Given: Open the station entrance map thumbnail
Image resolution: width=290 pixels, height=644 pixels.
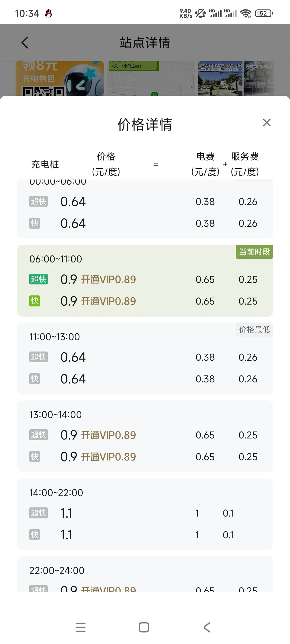Looking at the screenshot, I should click(x=150, y=78).
